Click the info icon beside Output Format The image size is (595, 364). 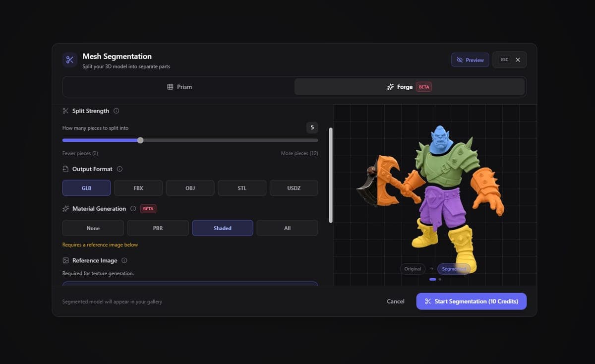click(x=119, y=169)
